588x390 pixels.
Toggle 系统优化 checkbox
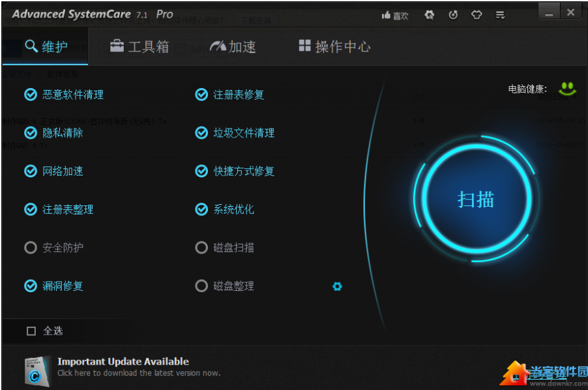tap(201, 209)
